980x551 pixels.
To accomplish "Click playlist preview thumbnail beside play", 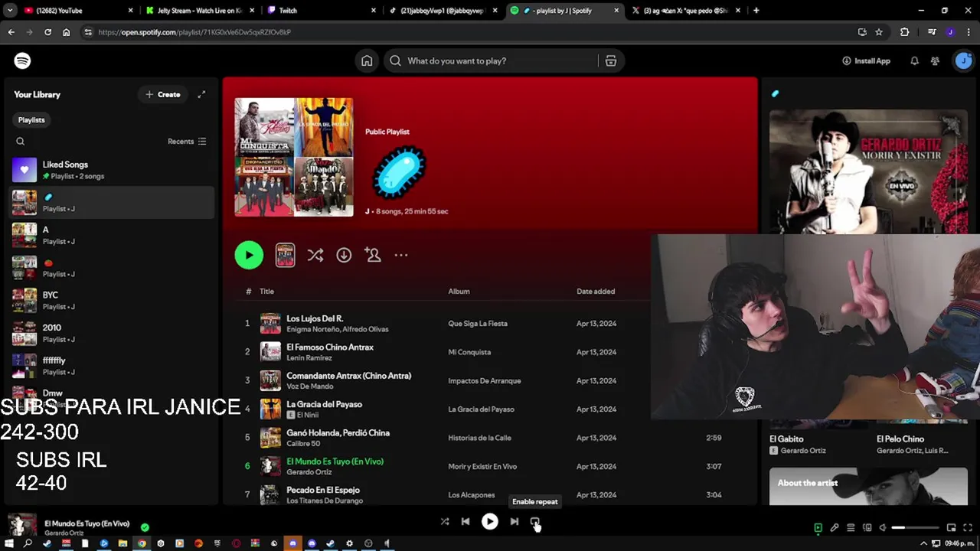I will (x=285, y=256).
